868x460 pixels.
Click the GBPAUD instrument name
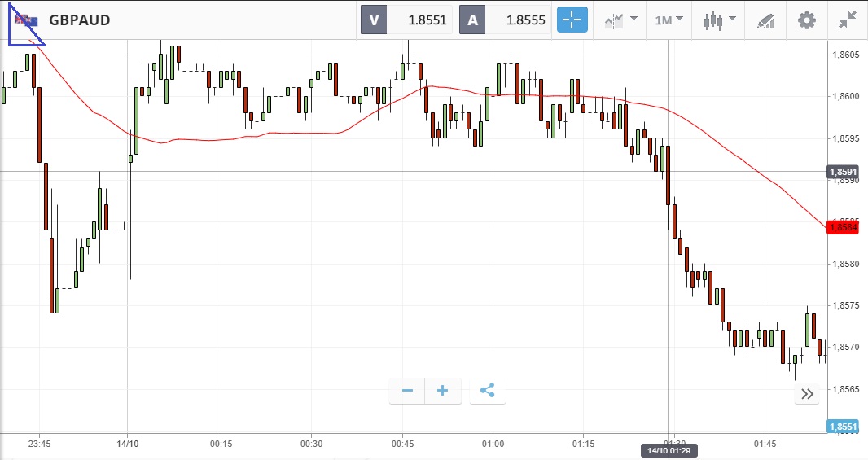point(80,20)
